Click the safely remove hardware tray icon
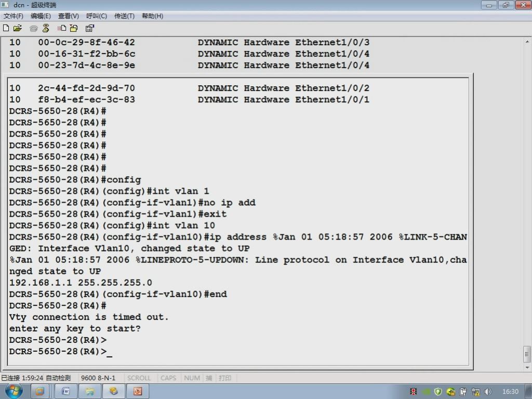Screen dimensions: 532x399 463,392
